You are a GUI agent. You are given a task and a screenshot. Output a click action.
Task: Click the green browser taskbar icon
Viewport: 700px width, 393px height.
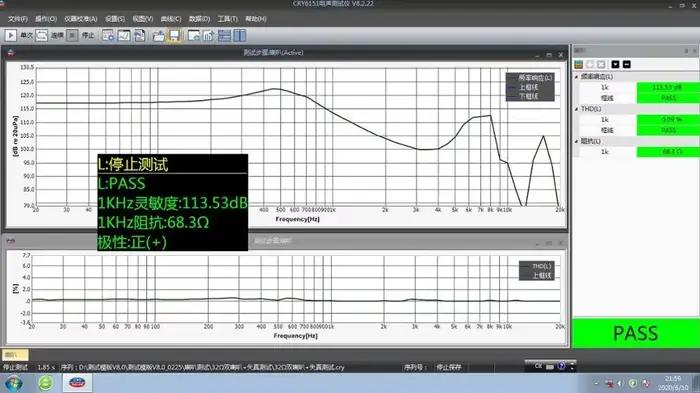46,383
